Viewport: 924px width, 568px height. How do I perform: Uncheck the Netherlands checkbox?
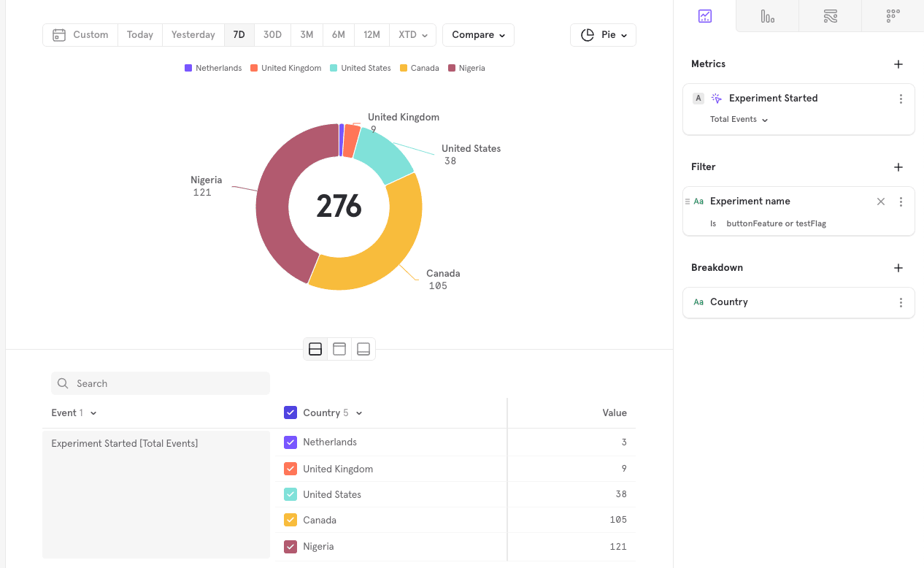(290, 442)
